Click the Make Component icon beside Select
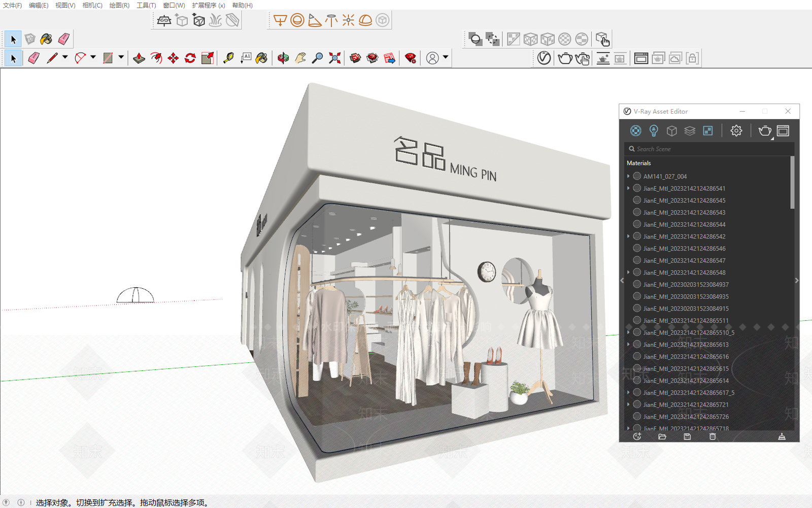The height and width of the screenshot is (508, 812). 30,39
